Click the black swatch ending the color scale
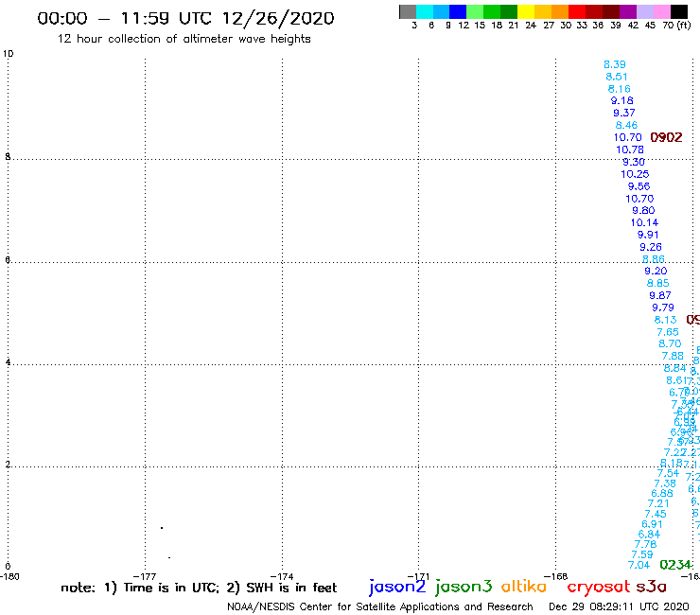Screen dimensions: 700x615 pyautogui.click(x=678, y=11)
